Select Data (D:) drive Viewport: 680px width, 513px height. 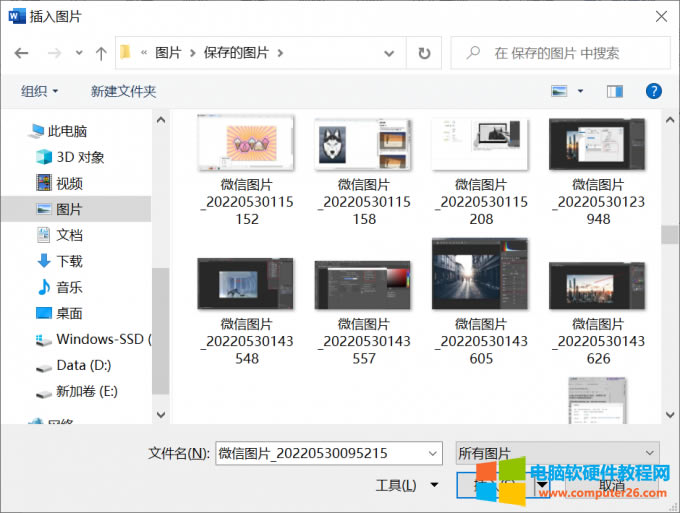click(83, 365)
